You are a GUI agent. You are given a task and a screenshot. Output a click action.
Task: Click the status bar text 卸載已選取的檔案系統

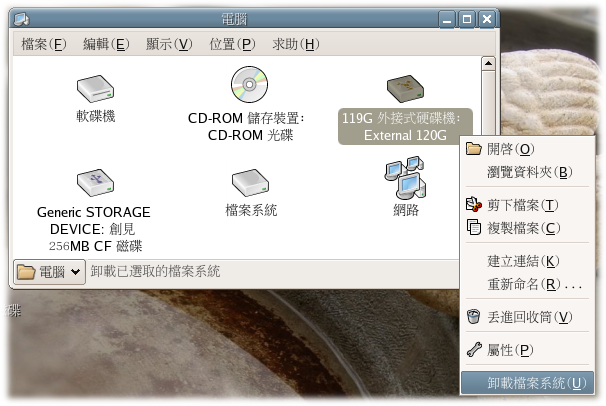click(155, 271)
